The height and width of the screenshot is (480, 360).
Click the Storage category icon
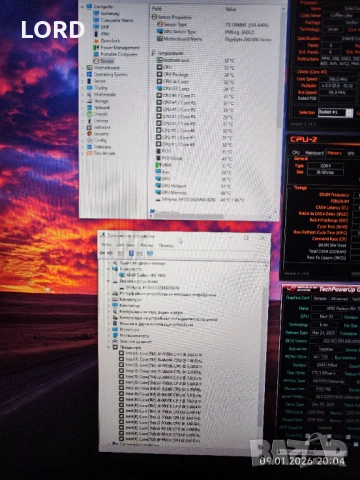pos(89,101)
